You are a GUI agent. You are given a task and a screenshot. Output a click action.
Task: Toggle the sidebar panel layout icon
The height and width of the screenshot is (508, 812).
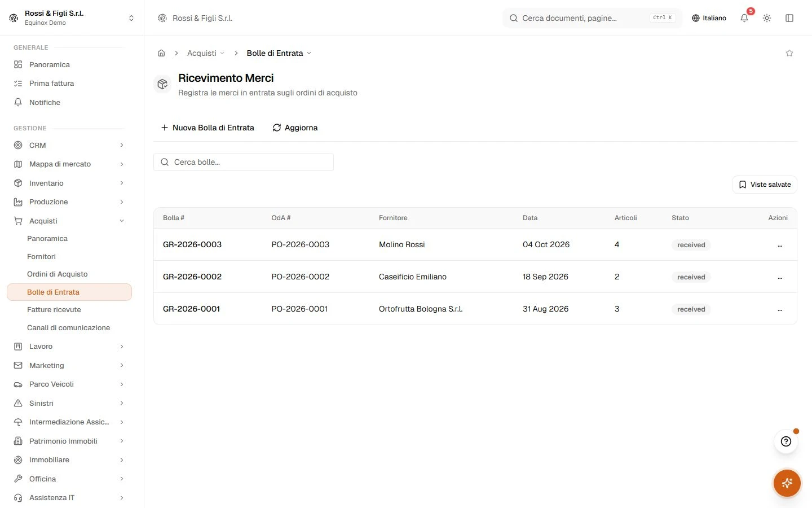789,18
